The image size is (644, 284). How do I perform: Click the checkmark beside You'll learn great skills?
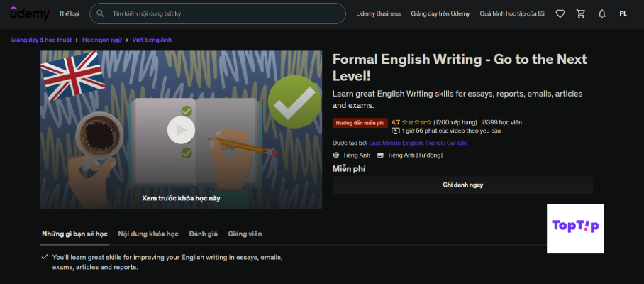tap(45, 257)
